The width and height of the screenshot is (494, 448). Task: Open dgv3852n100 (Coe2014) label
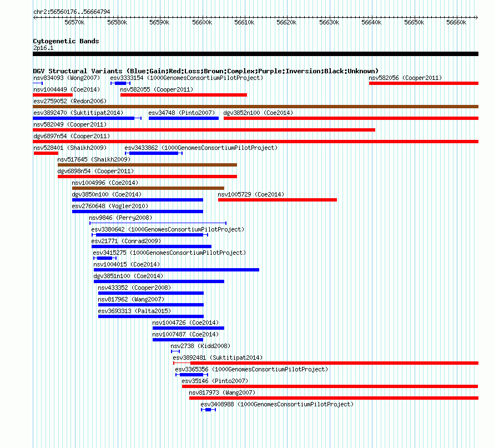[x=258, y=113]
